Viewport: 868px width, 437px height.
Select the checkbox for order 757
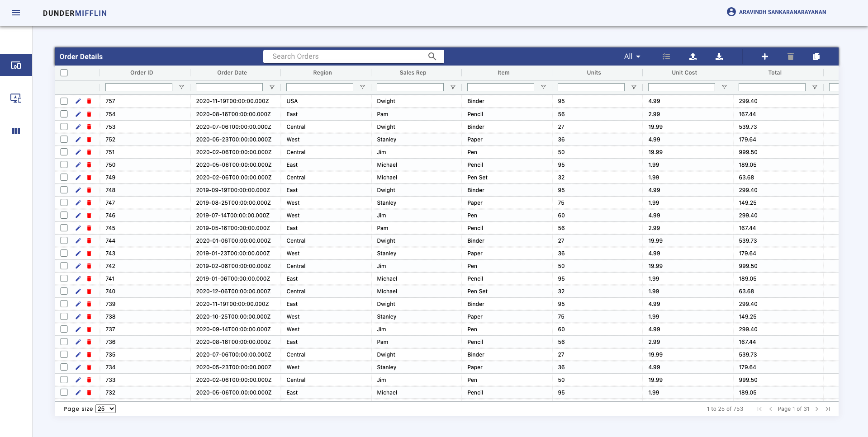(x=64, y=101)
